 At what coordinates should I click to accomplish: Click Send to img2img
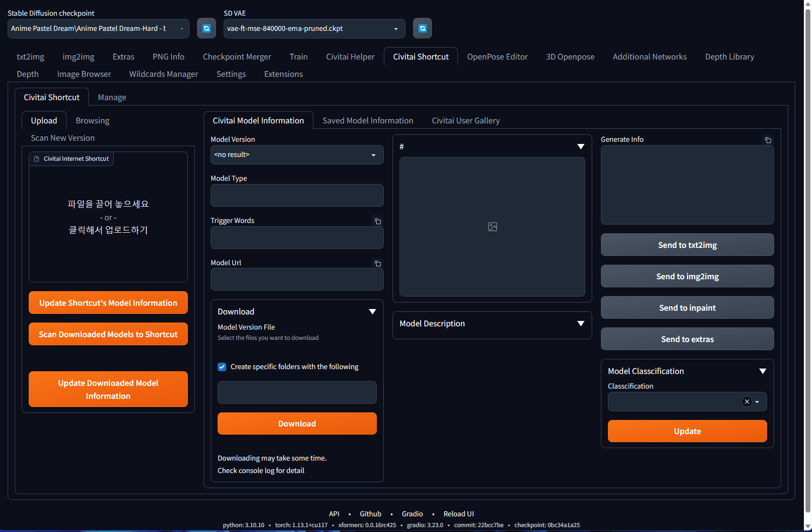pos(687,277)
